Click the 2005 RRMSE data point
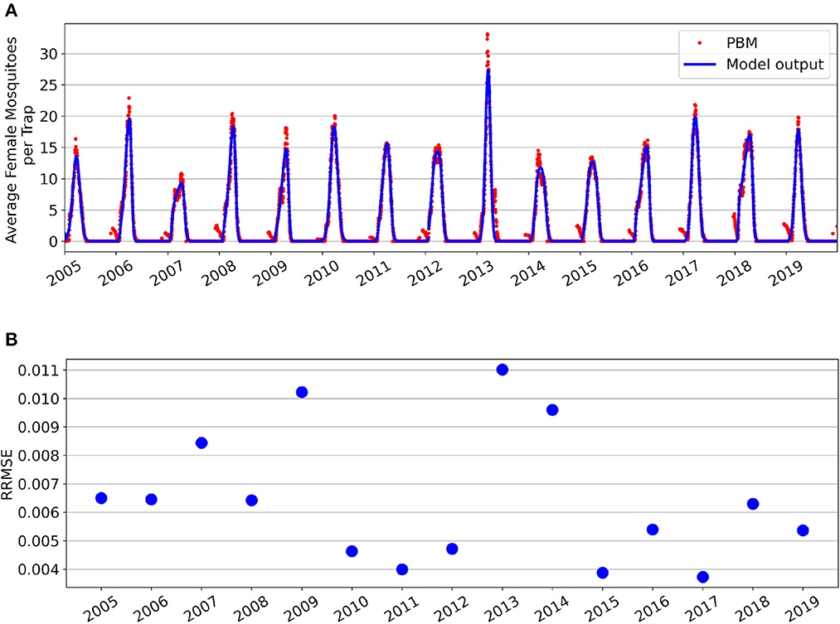Image resolution: width=840 pixels, height=624 pixels. click(x=101, y=498)
